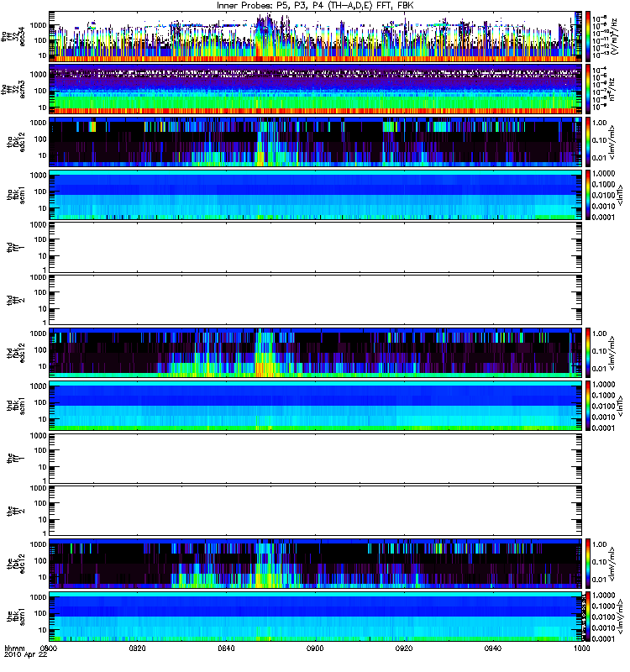Viewport: 630px width, 672px height.
Task: Click the 'the fff 2' y-axis label
Action: [x=16, y=512]
